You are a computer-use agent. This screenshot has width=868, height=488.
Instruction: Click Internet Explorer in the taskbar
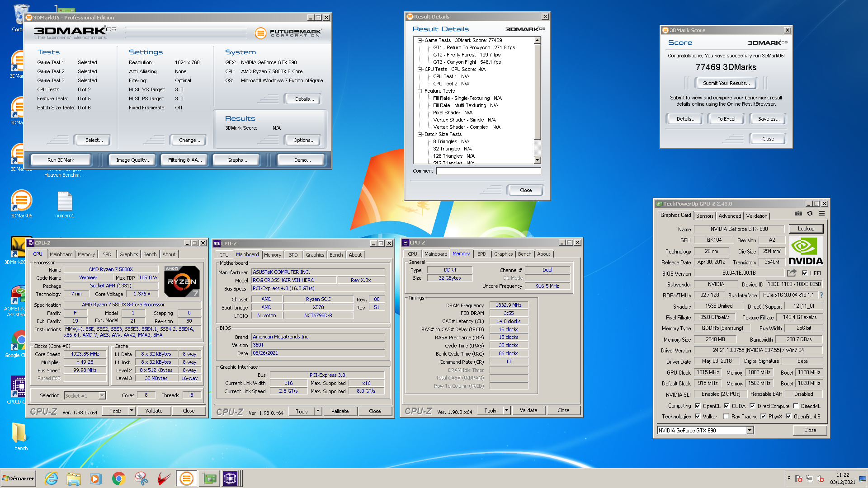[51, 479]
